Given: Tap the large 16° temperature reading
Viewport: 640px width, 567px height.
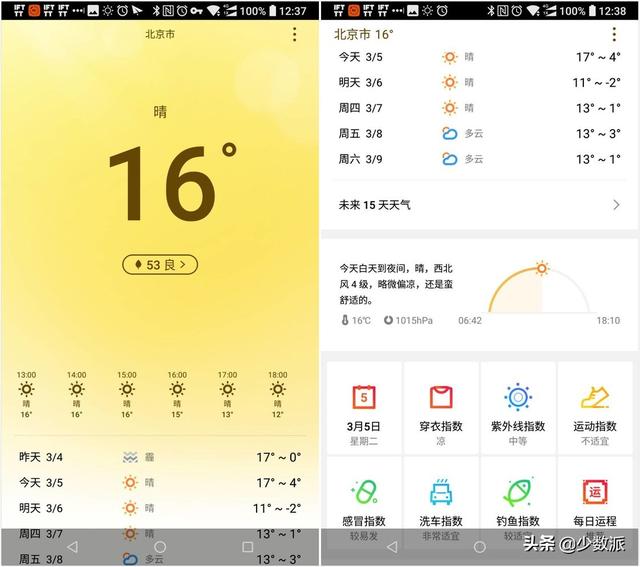Looking at the screenshot, I should pos(173,183).
